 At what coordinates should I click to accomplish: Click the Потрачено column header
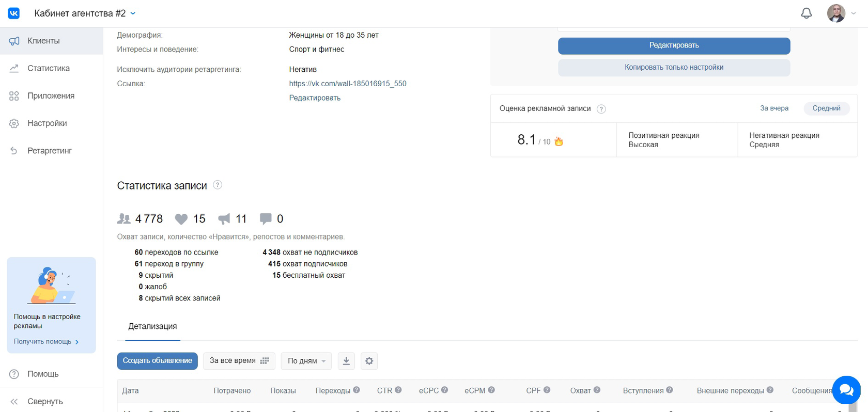coord(232,391)
